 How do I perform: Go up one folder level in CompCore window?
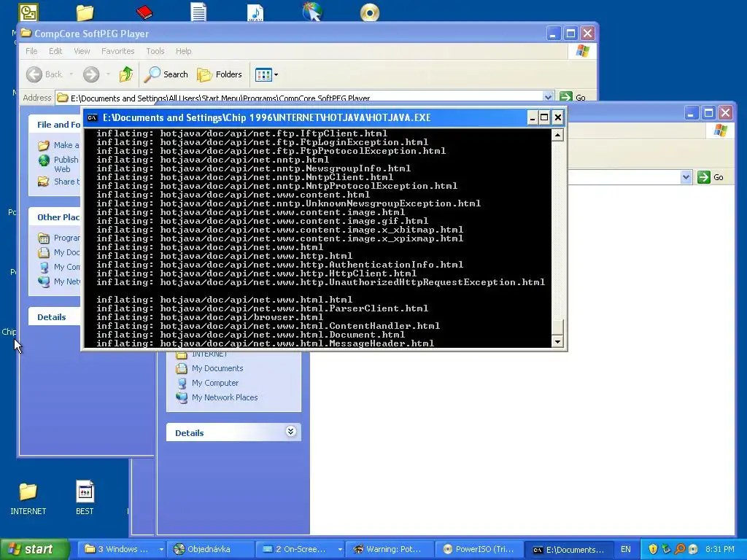(126, 74)
